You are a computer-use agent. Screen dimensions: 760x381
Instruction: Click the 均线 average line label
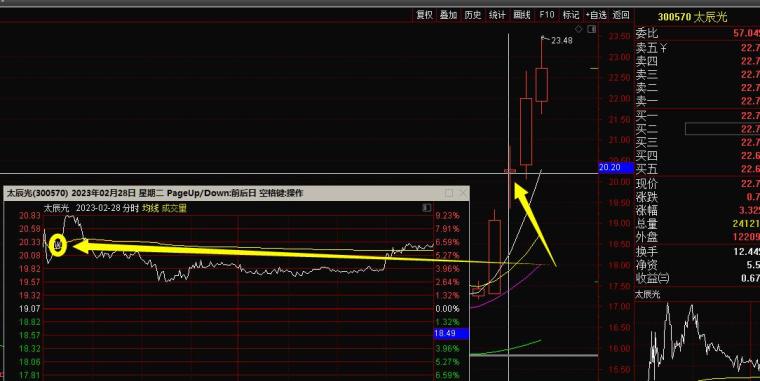(x=150, y=208)
